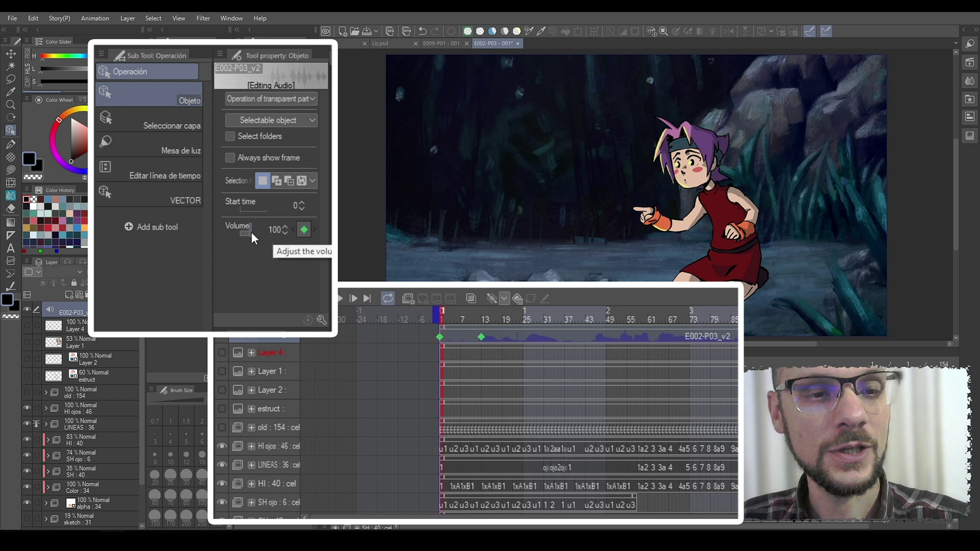Image resolution: width=980 pixels, height=551 pixels.
Task: Show the estruct timeline track
Action: tap(222, 409)
